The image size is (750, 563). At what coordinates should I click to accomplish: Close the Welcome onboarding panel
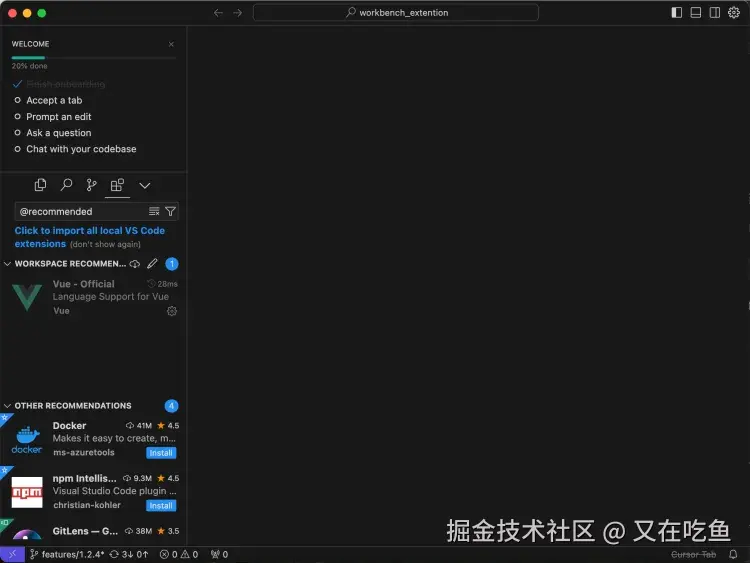click(x=171, y=44)
